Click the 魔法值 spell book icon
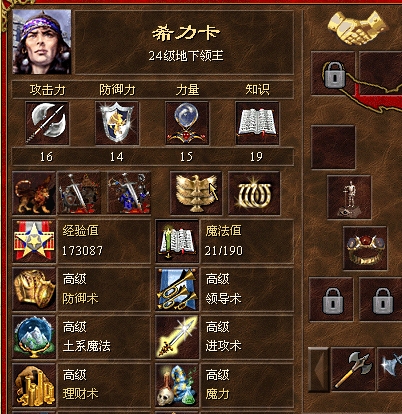402x414 pixels. point(177,241)
